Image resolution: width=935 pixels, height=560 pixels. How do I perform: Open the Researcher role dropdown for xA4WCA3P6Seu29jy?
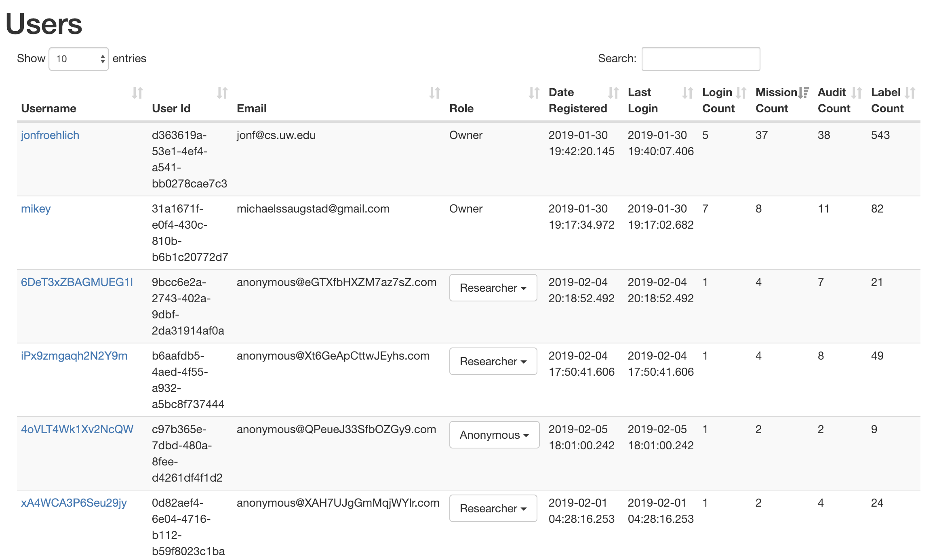493,508
